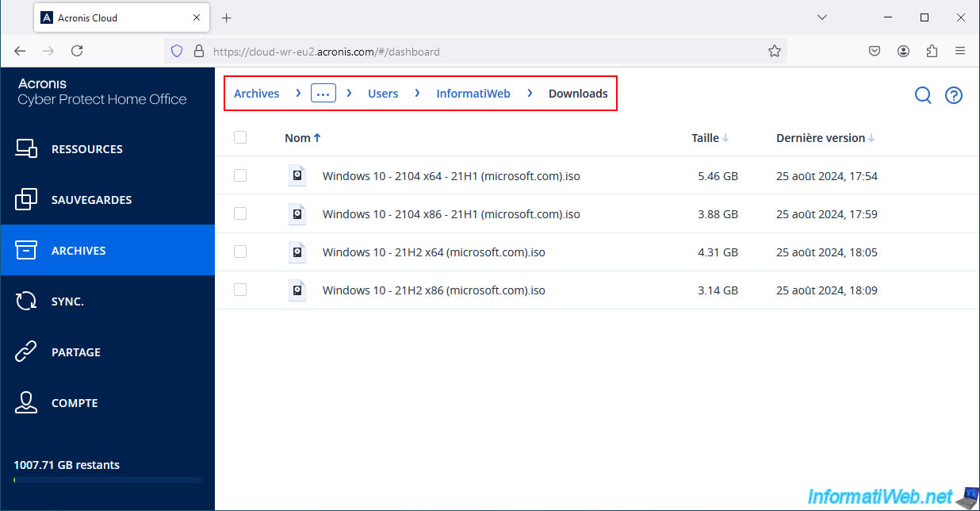Image resolution: width=980 pixels, height=511 pixels.
Task: Click the Save to Pocket icon
Action: [x=875, y=51]
